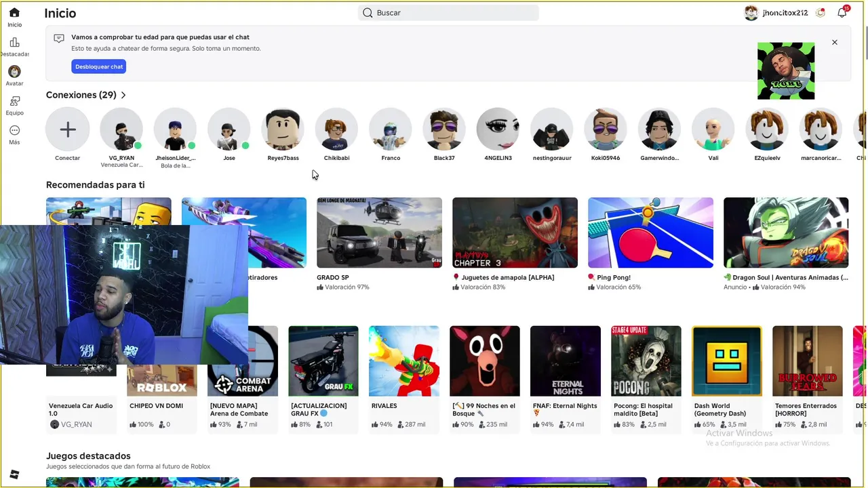Click the Buscar search field

(x=448, y=13)
